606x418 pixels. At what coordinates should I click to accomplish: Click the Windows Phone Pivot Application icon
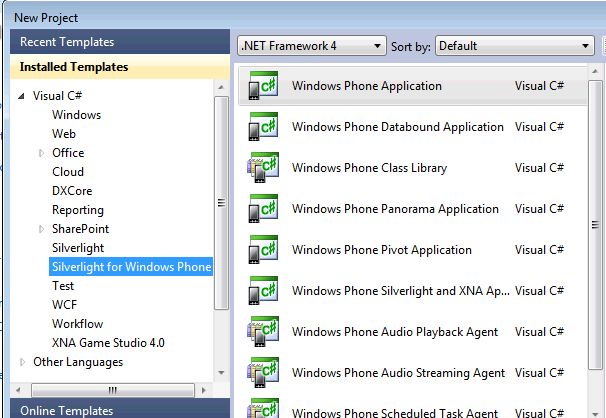point(263,250)
